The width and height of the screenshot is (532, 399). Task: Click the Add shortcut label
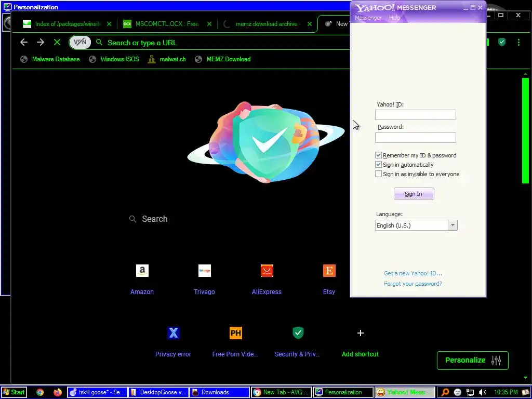360,354
